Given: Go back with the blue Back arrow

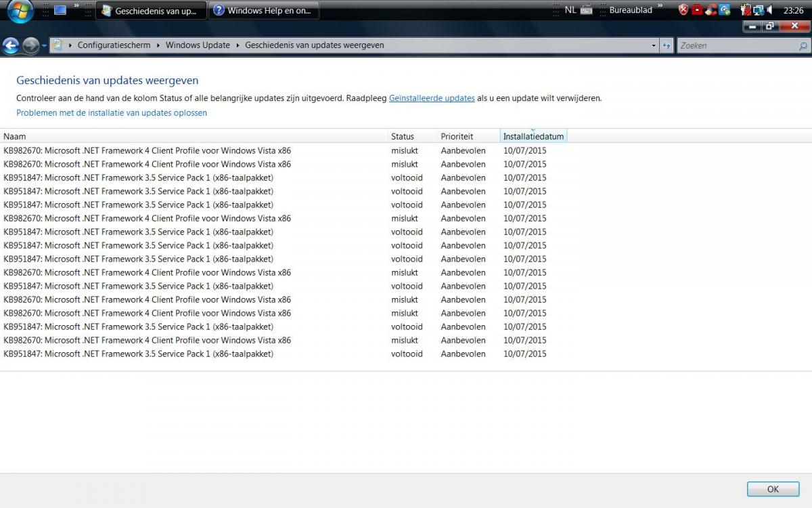Looking at the screenshot, I should 10,45.
